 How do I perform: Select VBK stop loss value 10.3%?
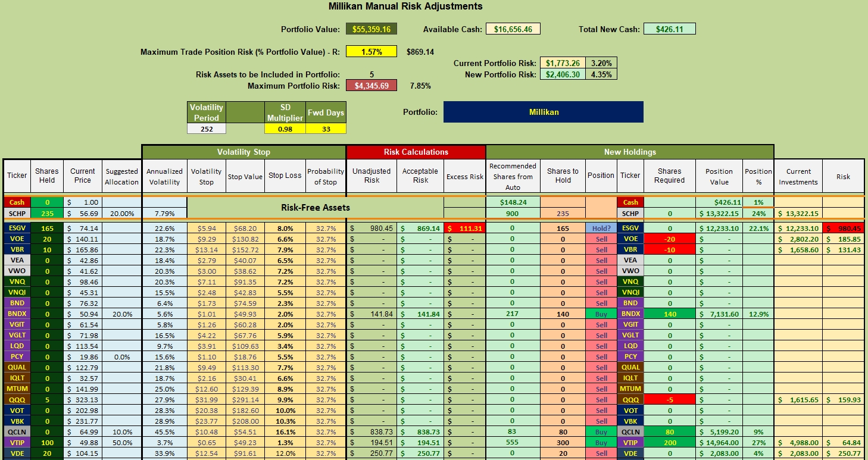point(285,421)
